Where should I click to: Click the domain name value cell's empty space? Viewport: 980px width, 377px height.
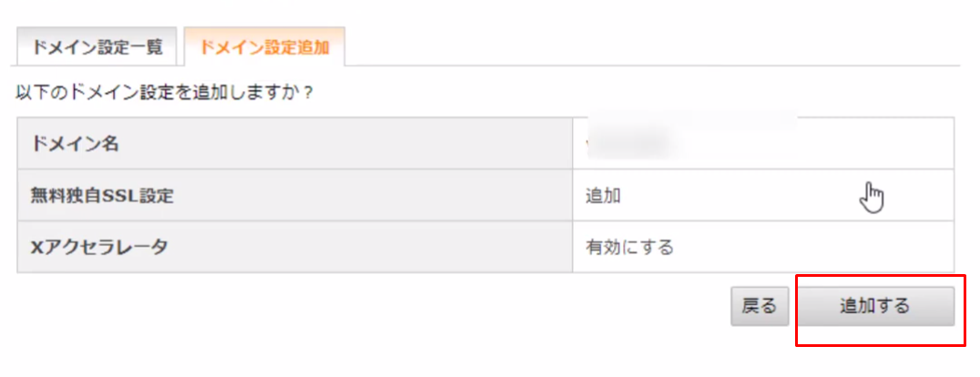point(812,143)
